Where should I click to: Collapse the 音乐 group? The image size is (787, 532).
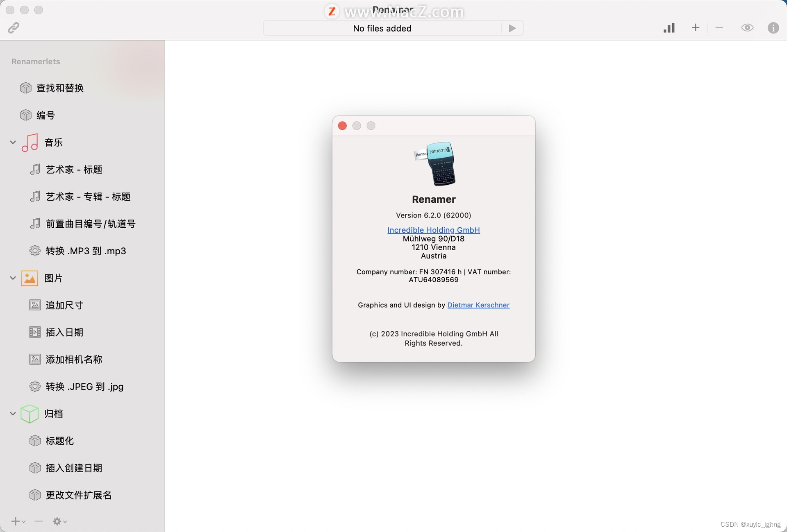coord(13,143)
